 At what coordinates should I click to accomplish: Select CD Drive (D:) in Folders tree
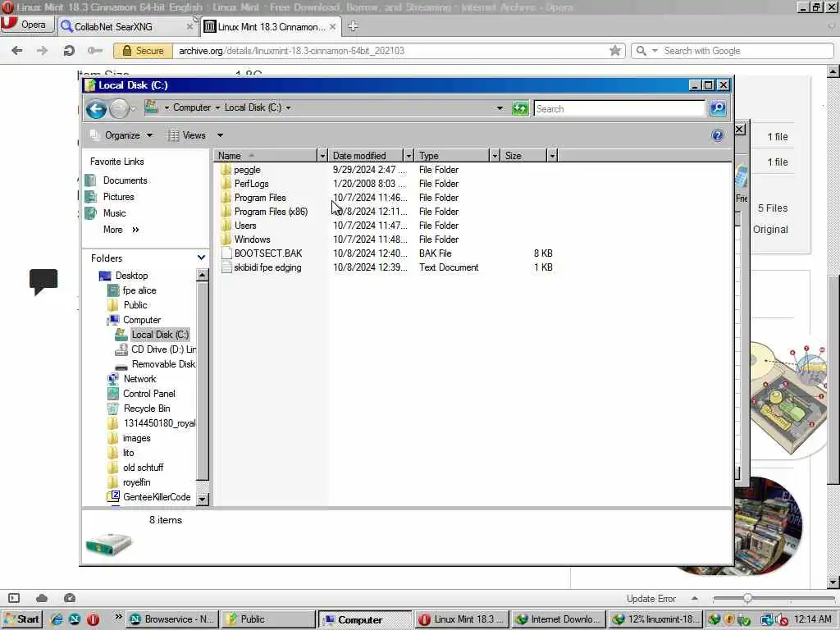click(x=163, y=349)
